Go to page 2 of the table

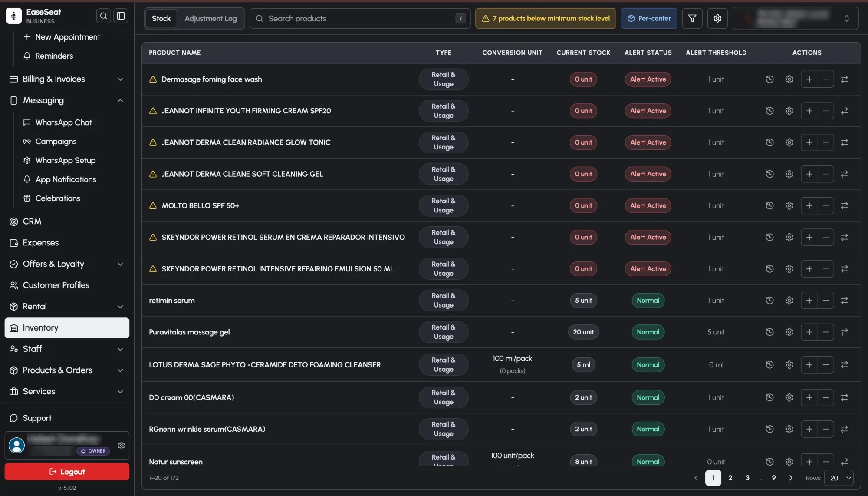point(730,478)
